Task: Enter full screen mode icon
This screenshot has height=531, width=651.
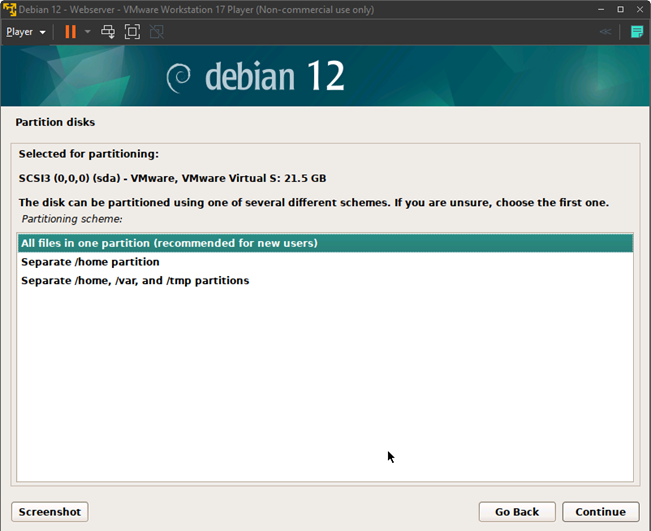Action: (132, 32)
